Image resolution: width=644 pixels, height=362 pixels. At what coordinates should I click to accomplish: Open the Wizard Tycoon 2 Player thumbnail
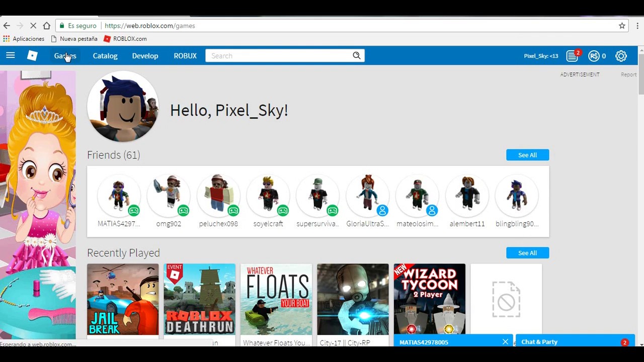pyautogui.click(x=430, y=299)
